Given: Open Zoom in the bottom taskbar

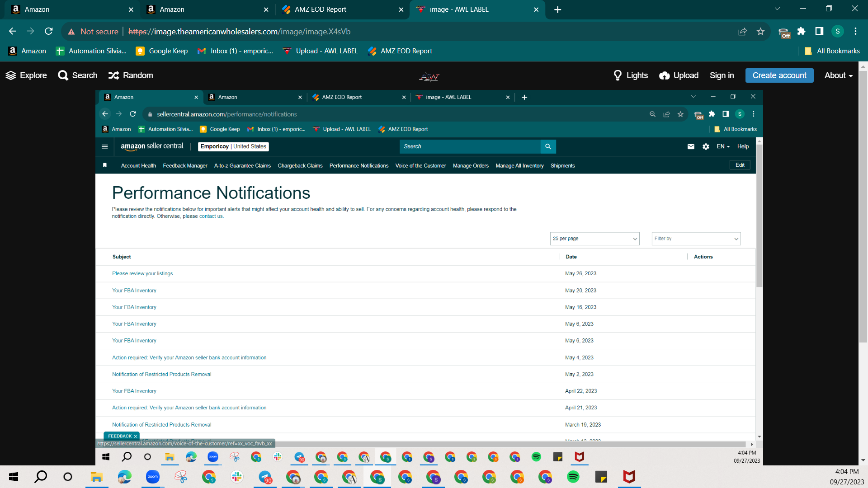Looking at the screenshot, I should click(x=153, y=477).
